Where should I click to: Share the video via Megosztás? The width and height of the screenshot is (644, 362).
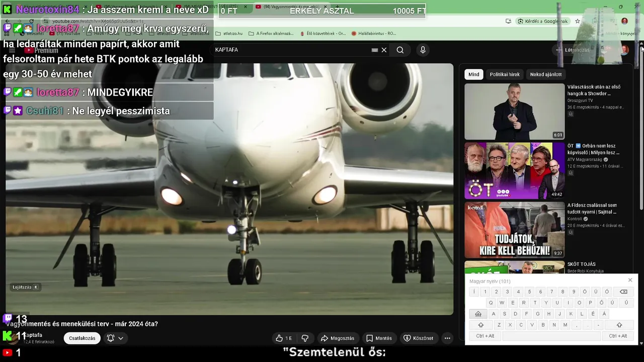[x=338, y=338]
